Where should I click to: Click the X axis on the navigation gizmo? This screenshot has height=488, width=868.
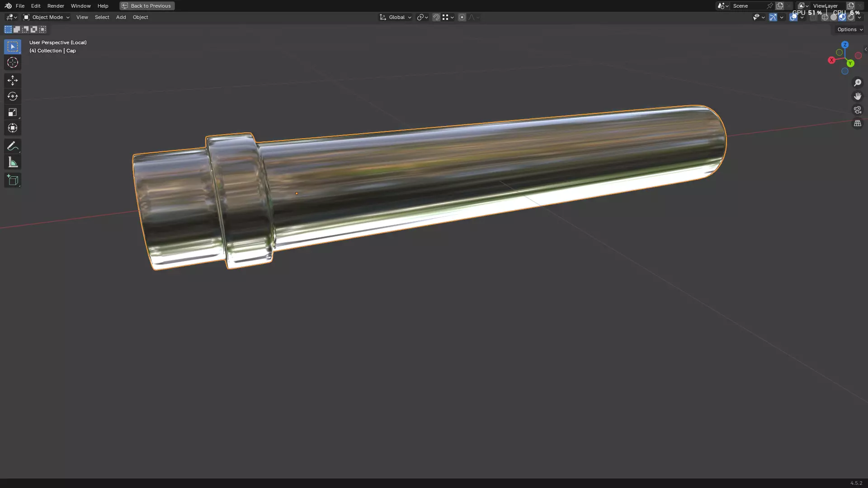point(831,60)
